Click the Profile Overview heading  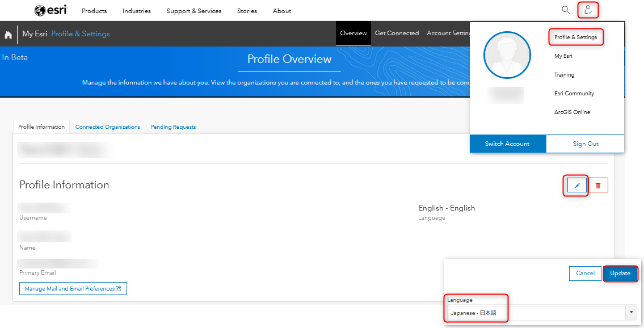click(x=289, y=59)
